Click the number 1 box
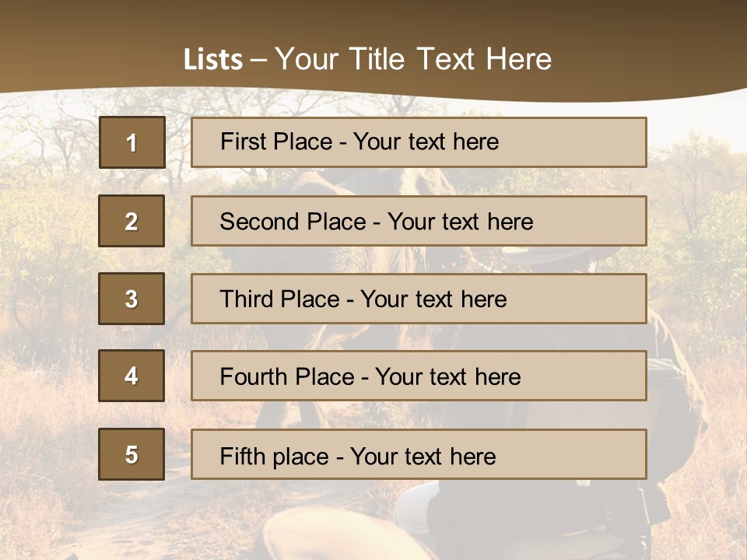This screenshot has height=560, width=747. click(132, 142)
